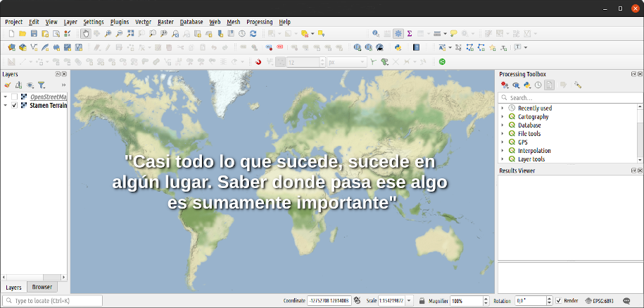Screen dimensions: 644x308
Task: Enable the OpenStreetMap layer checkbox
Action: (x=15, y=97)
